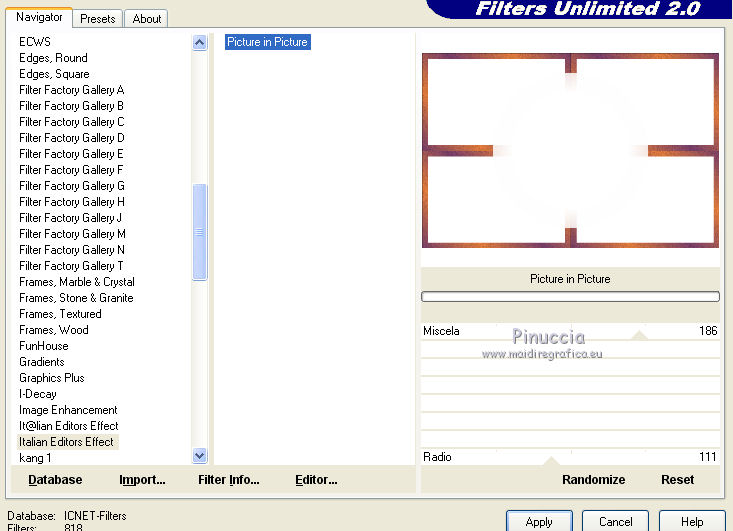Image resolution: width=733 pixels, height=531 pixels.
Task: Open the Editor... button
Action: [x=316, y=480]
